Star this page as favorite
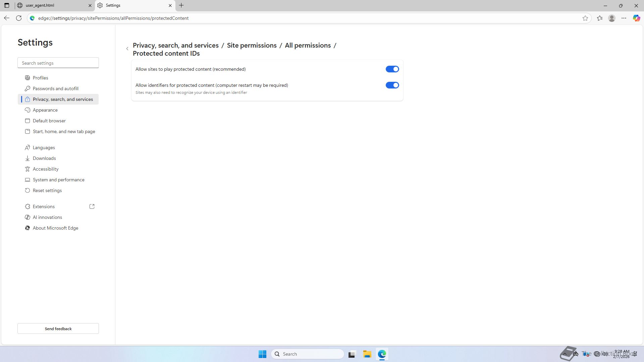Viewport: 644px width, 362px height. pyautogui.click(x=585, y=18)
